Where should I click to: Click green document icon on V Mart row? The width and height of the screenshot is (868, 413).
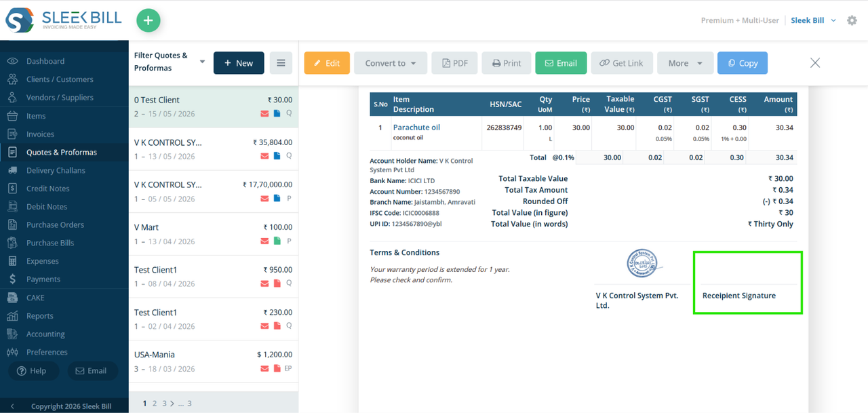point(277,241)
